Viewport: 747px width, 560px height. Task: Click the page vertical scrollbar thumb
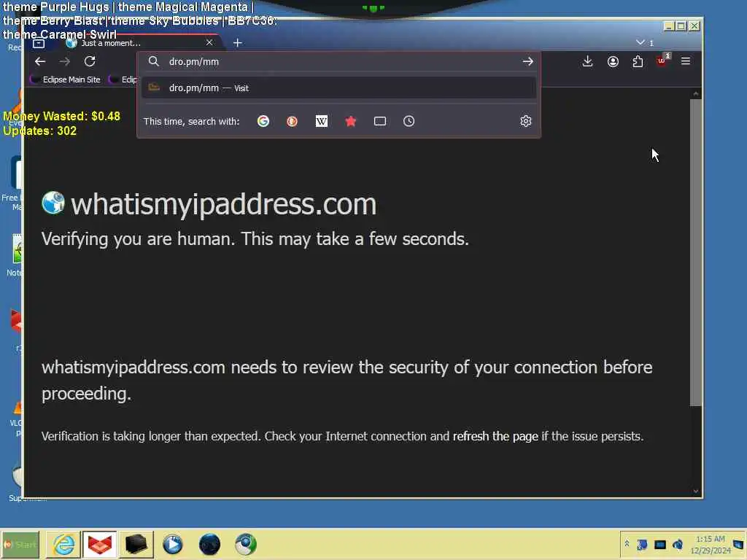click(695, 252)
